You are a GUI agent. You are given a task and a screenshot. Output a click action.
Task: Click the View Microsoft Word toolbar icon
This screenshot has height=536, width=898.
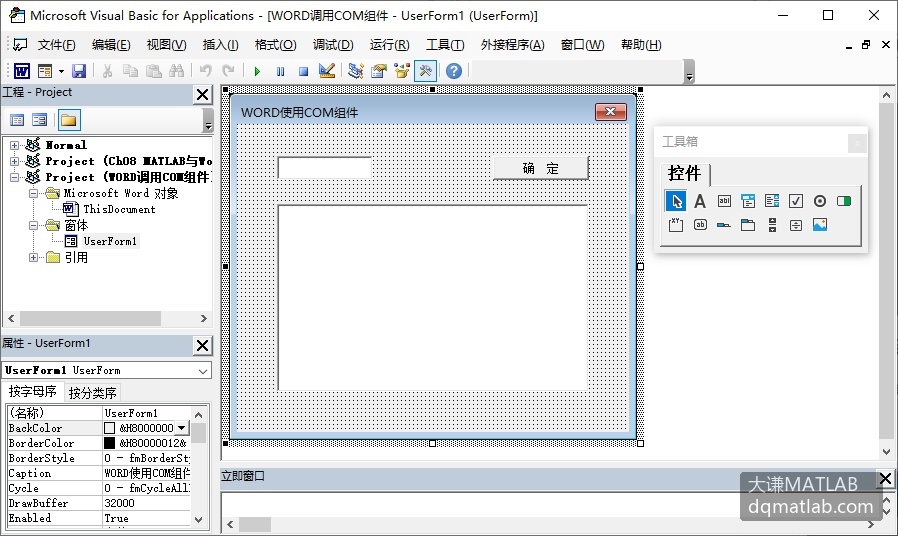point(22,71)
